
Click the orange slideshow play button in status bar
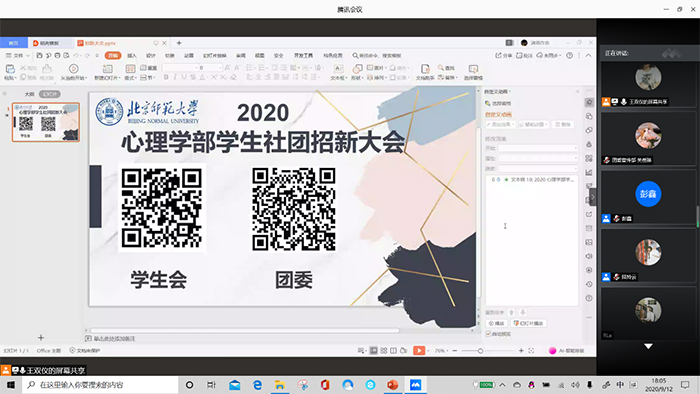point(419,351)
